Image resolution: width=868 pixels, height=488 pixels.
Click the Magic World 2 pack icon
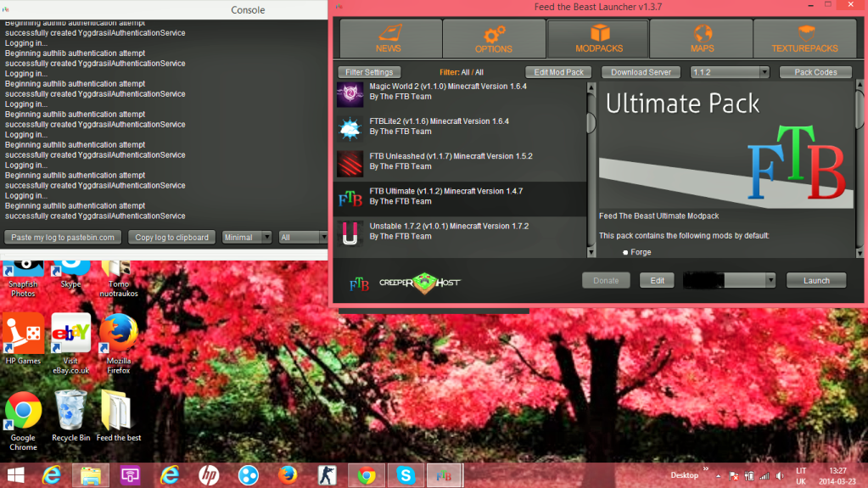coord(350,94)
